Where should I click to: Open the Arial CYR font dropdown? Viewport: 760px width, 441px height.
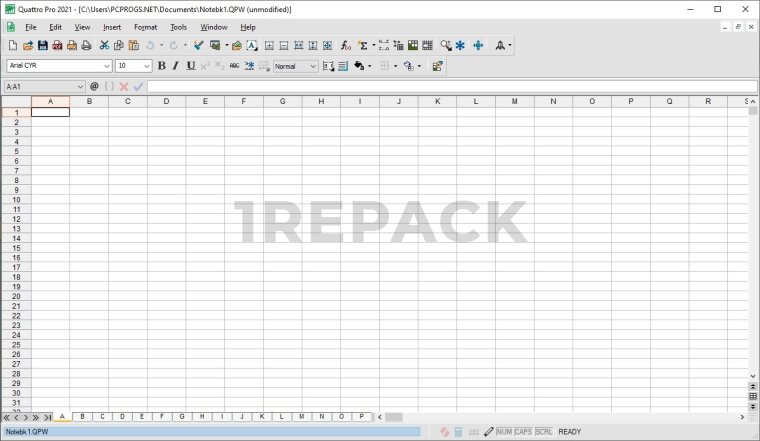tap(107, 66)
